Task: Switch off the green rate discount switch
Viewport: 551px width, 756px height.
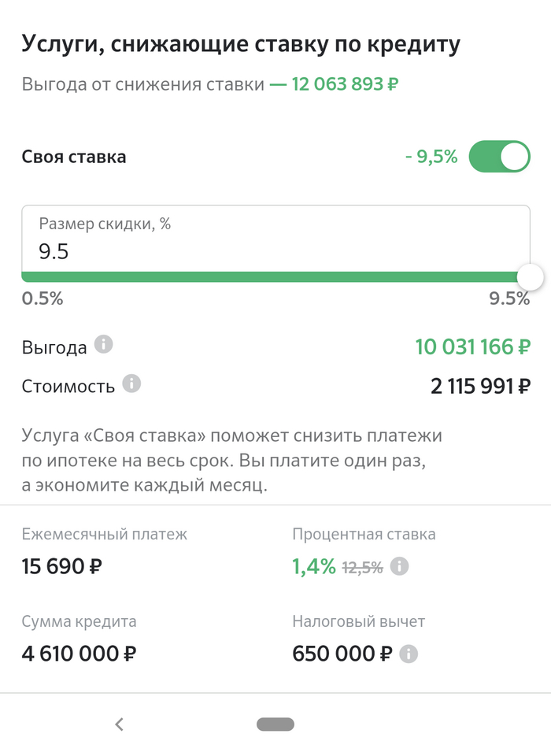Action: pyautogui.click(x=504, y=156)
